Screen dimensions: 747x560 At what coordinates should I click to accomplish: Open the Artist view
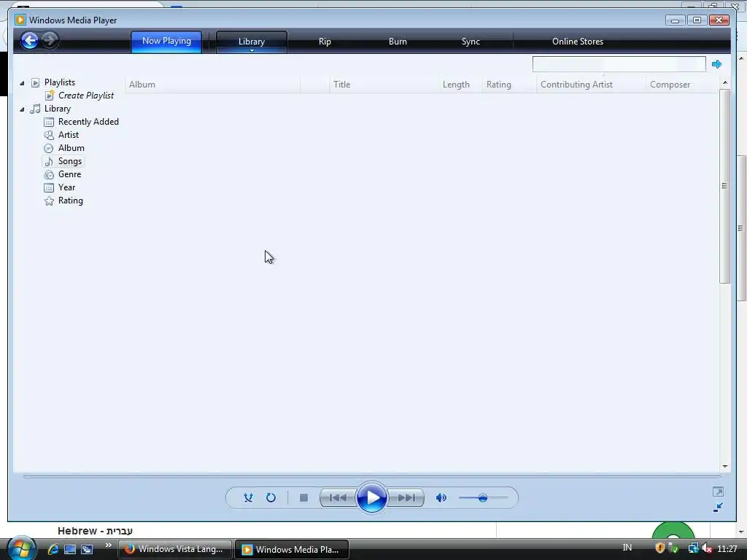pyautogui.click(x=68, y=135)
